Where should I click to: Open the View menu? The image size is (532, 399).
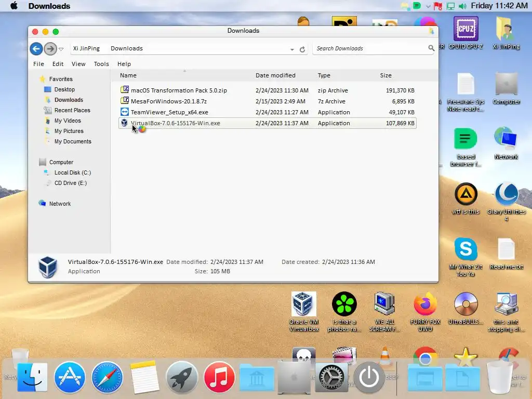click(x=78, y=64)
